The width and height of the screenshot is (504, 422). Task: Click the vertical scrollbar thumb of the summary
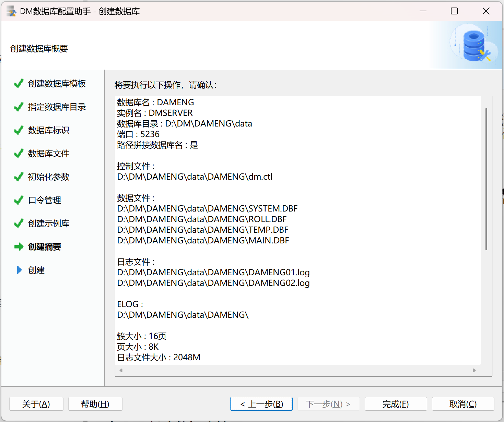486,179
